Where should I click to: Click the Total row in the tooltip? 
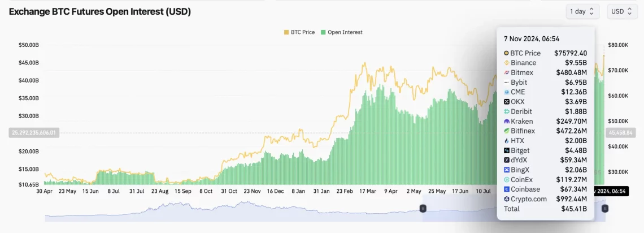click(545, 209)
